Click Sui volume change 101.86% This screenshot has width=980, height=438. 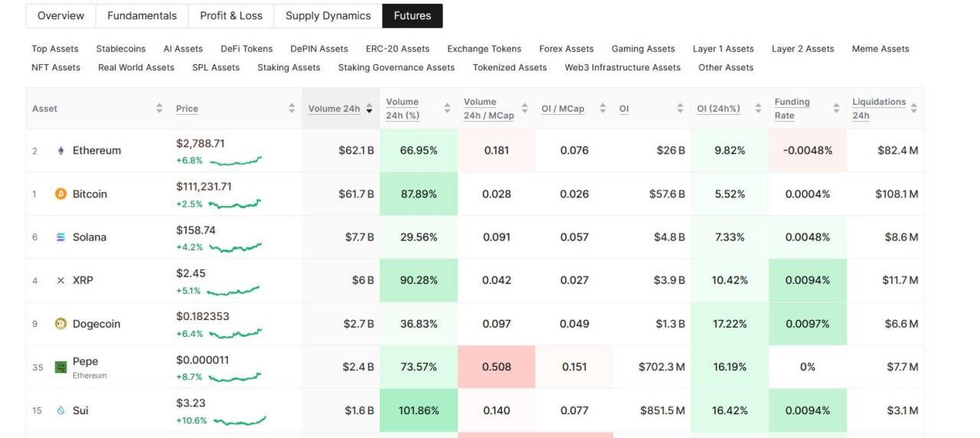click(419, 410)
